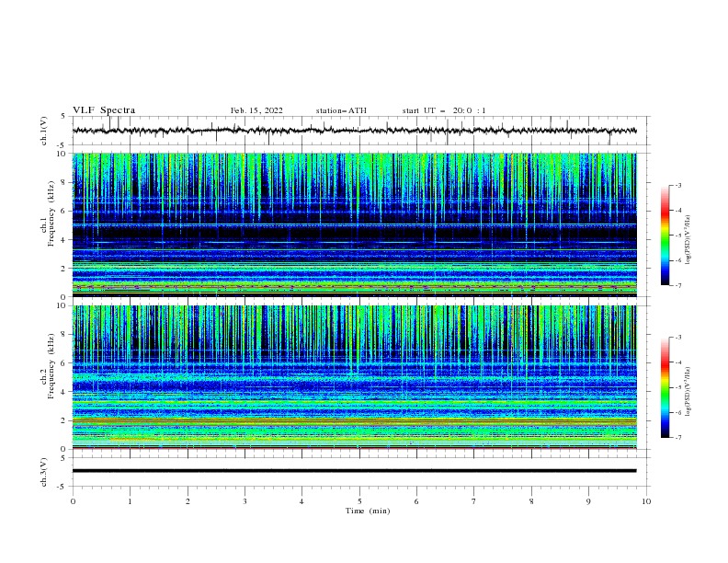Click the lower colorbar's "log(PSD)(V²/Hz)" label
728x563 pixels.
[688, 392]
